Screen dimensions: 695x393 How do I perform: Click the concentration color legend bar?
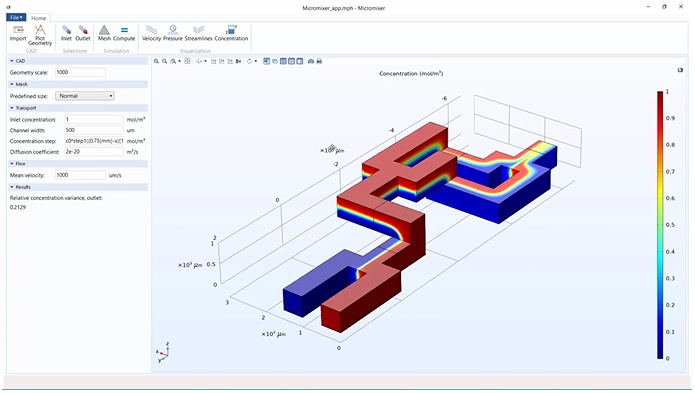click(x=660, y=225)
